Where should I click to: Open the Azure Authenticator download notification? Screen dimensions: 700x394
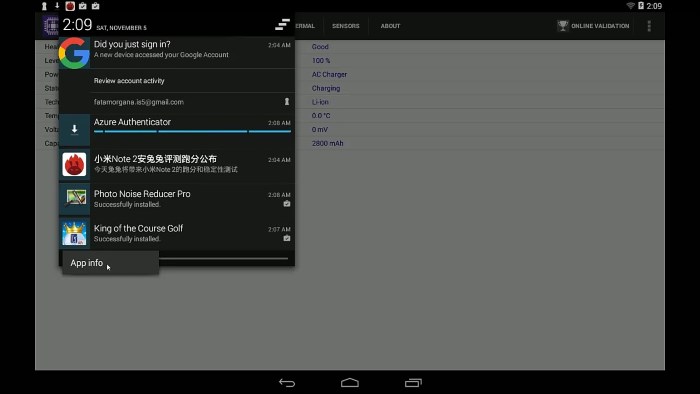point(177,130)
